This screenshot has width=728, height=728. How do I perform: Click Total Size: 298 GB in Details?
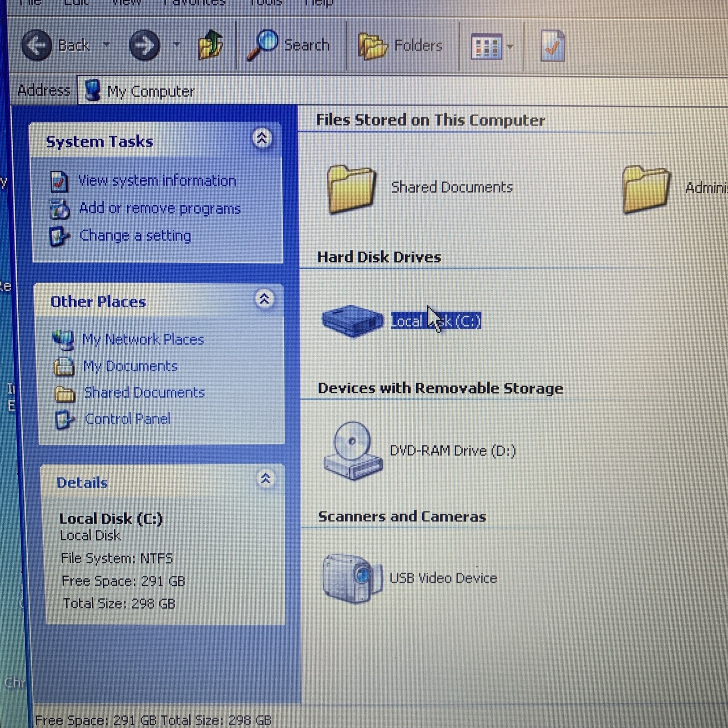click(x=119, y=604)
